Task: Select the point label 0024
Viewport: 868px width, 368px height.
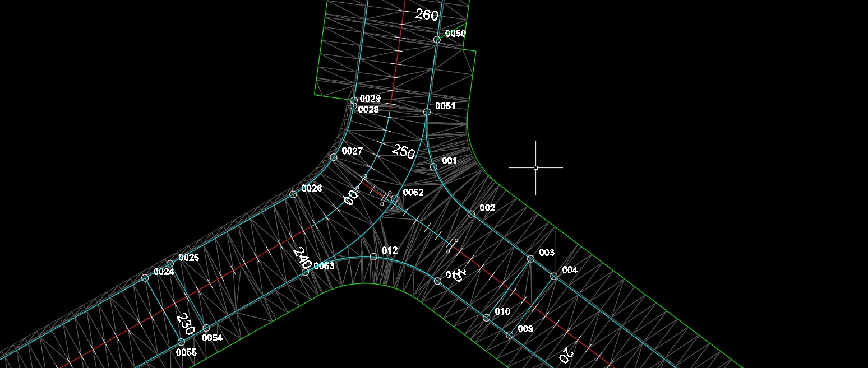Action: [x=164, y=272]
